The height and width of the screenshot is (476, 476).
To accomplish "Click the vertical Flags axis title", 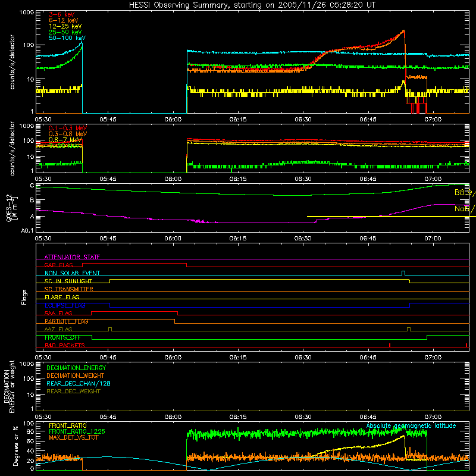I will point(24,297).
